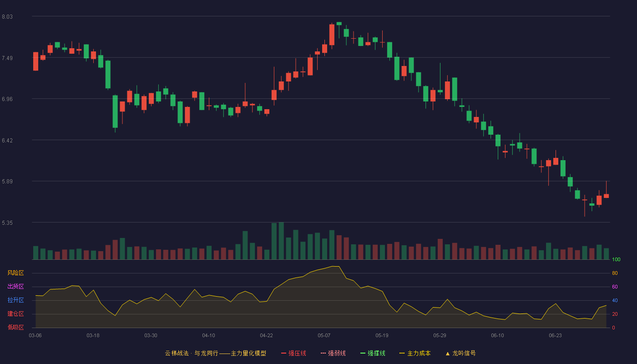Image resolution: width=637 pixels, height=364 pixels.
Task: Click the 03-18 date label
Action: point(93,335)
